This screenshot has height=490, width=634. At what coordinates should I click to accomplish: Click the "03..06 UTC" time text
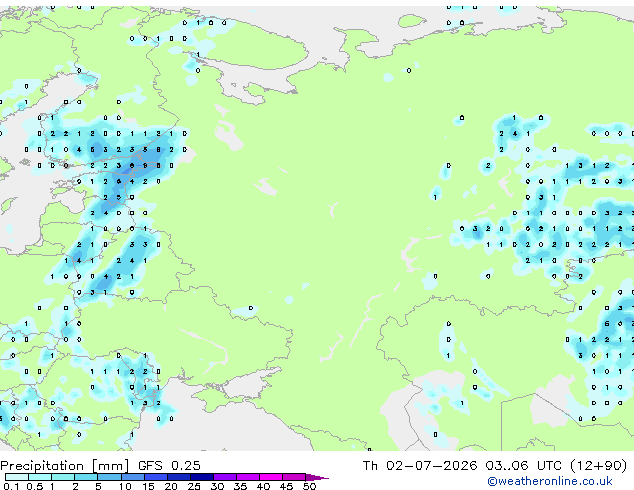(x=524, y=466)
